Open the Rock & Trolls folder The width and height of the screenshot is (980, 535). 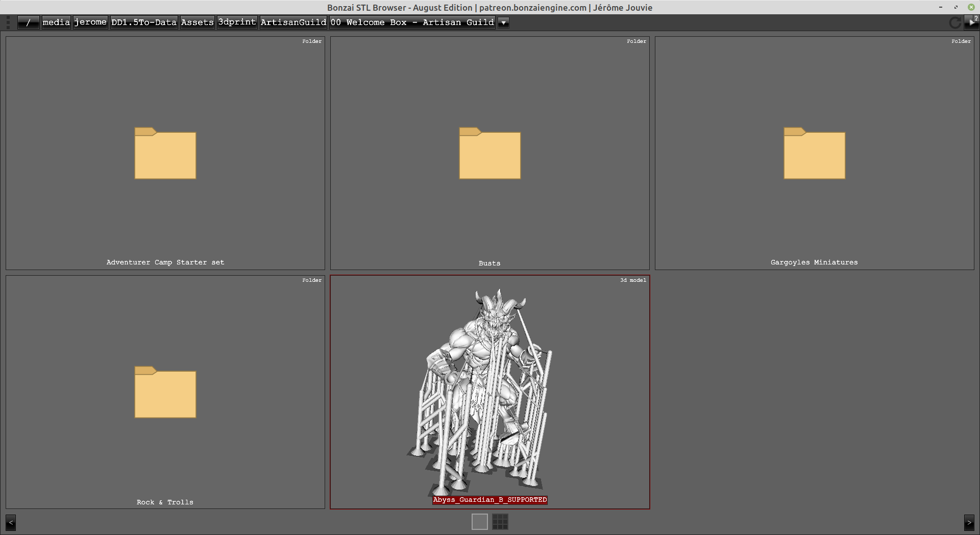[165, 392]
